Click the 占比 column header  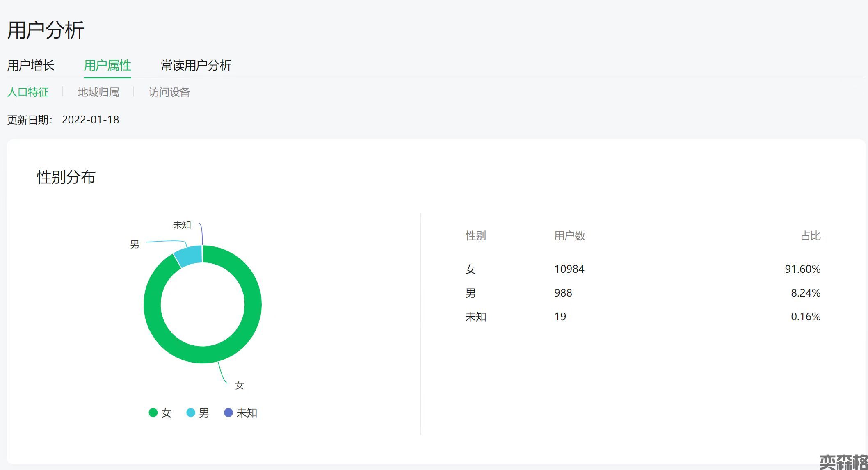point(810,236)
